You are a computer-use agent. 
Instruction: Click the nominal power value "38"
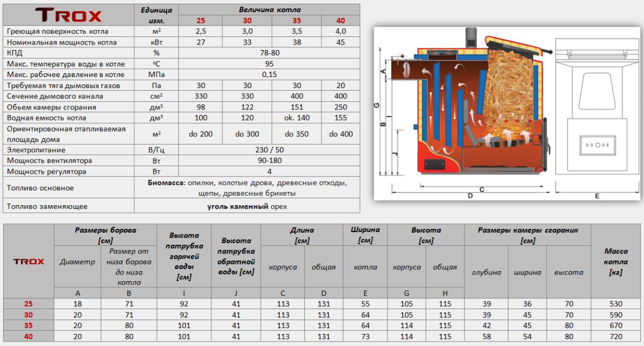297,42
